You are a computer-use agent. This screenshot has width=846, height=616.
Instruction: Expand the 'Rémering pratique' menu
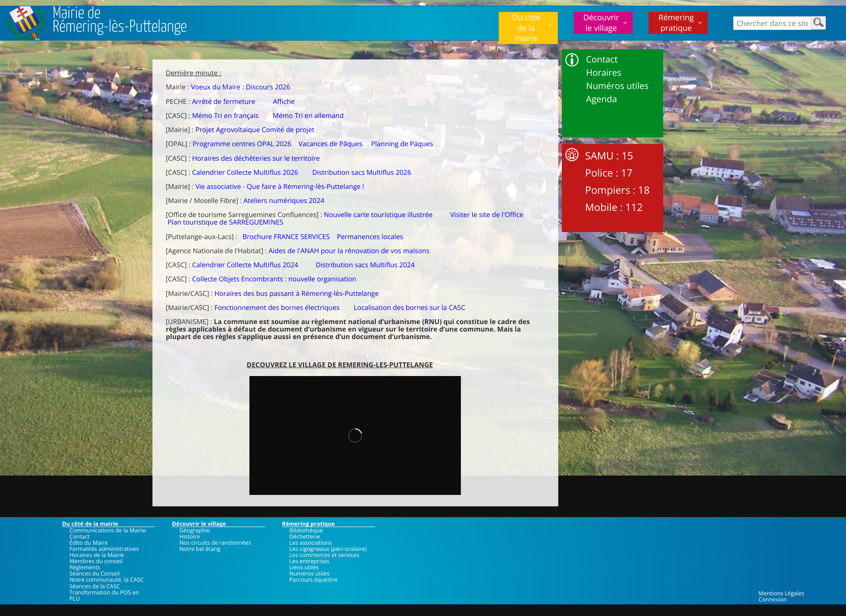[678, 23]
